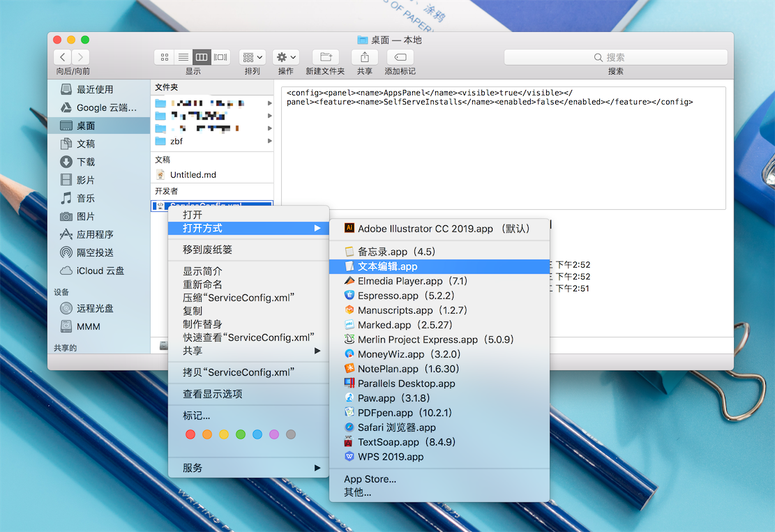Screen dimensions: 775x532
Task: Expand the zbf folder arrow
Action: [269, 142]
